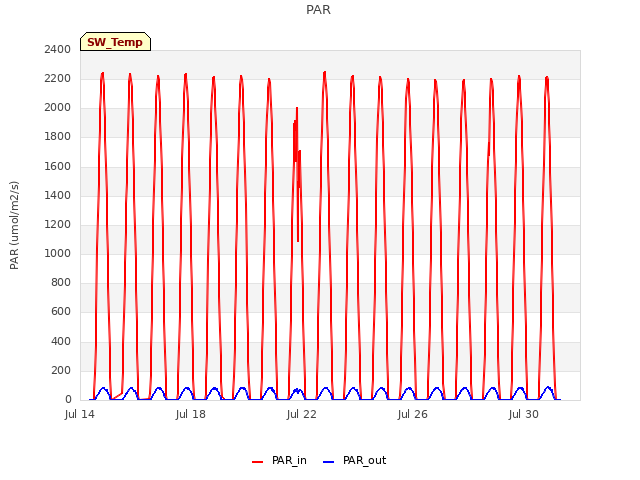The width and height of the screenshot is (640, 480).
Task: Click the 1800 y-axis tick label
Action: 58,137
